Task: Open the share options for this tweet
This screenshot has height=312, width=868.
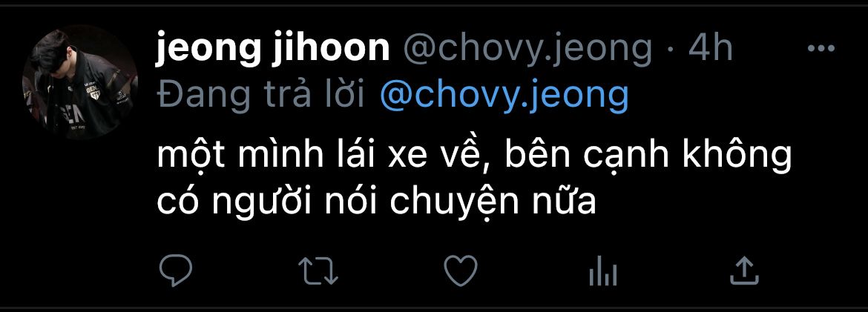Action: [744, 270]
